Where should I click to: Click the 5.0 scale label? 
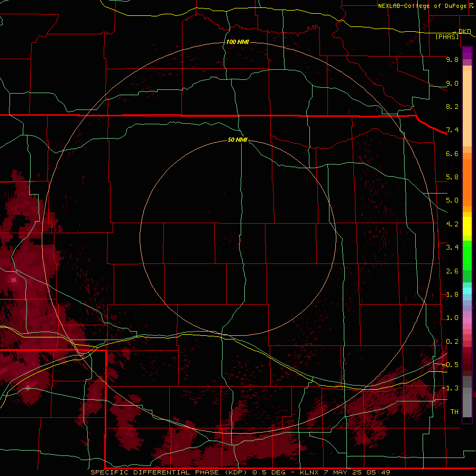click(x=452, y=200)
